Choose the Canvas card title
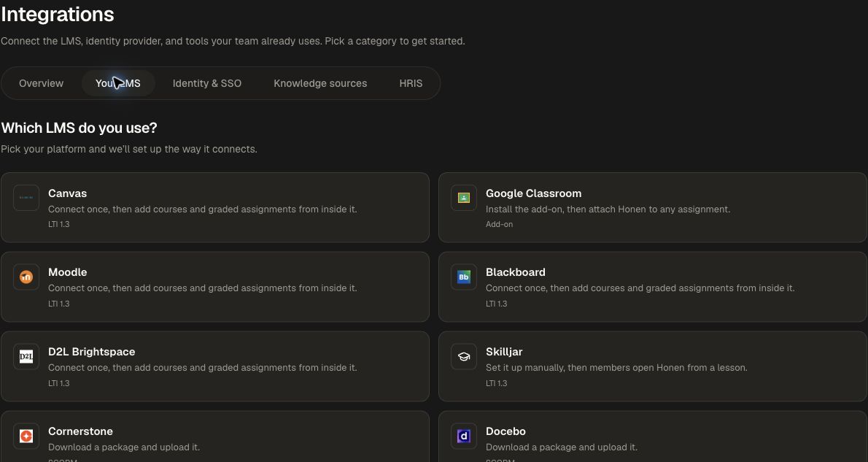Screen dimensions: 868x462 click(68, 193)
